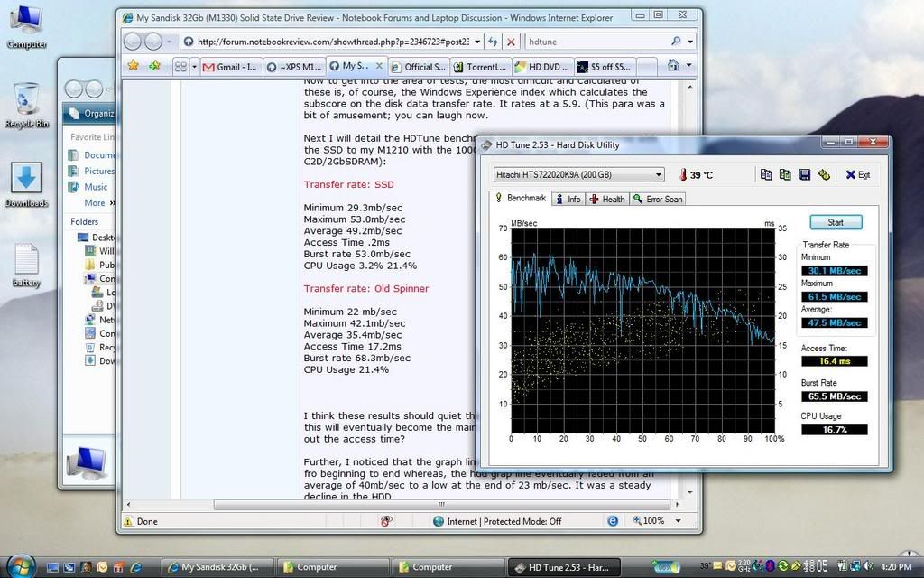This screenshot has width=924, height=578.
Task: Switch to the Gmail browser tab
Action: [x=230, y=67]
